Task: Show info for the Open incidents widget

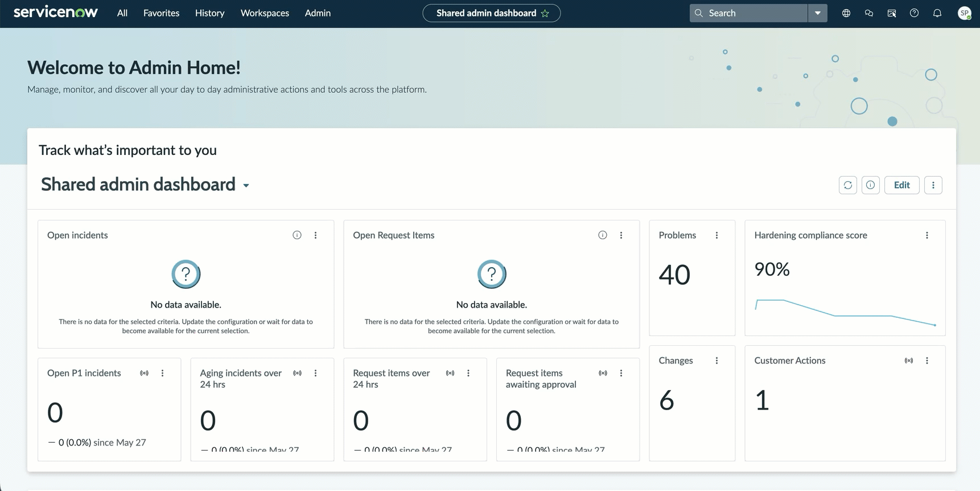Action: click(297, 235)
